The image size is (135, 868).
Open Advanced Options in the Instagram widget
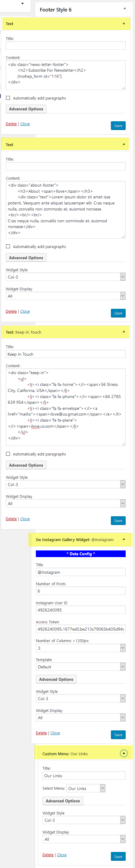(x=56, y=679)
